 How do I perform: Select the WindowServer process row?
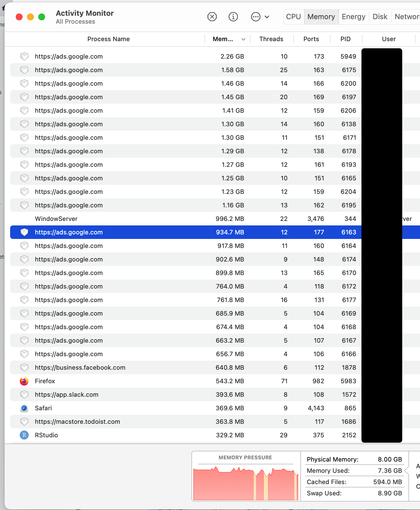tap(215, 219)
